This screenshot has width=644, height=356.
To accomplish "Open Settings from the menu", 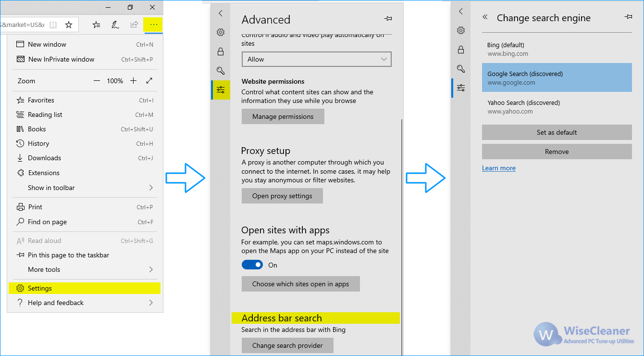I will click(x=84, y=288).
